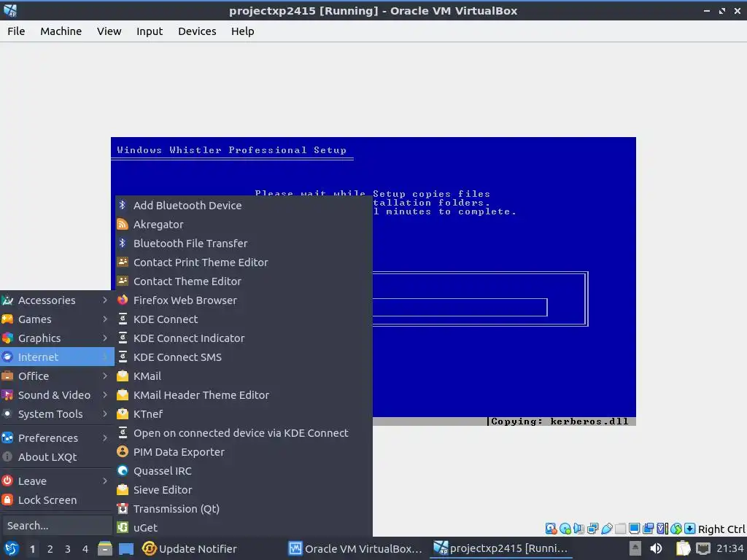This screenshot has width=747, height=560.
Task: Open About LXQt
Action: coord(57,456)
